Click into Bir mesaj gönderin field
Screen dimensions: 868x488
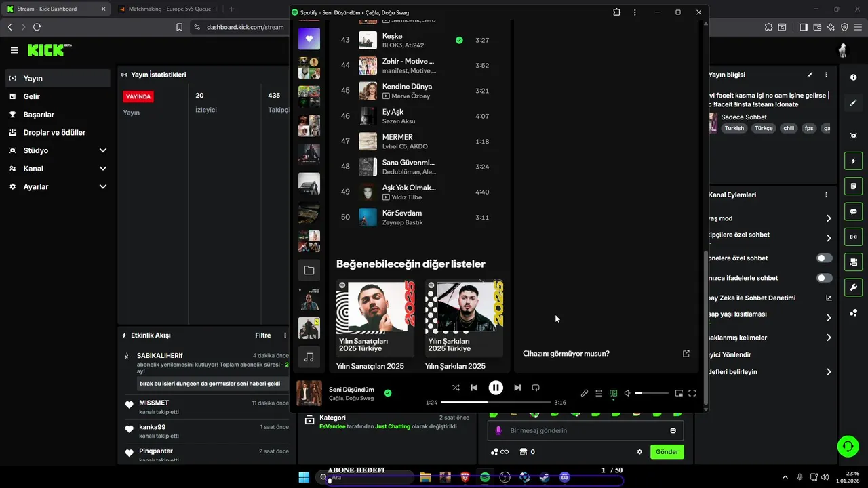pos(585,430)
